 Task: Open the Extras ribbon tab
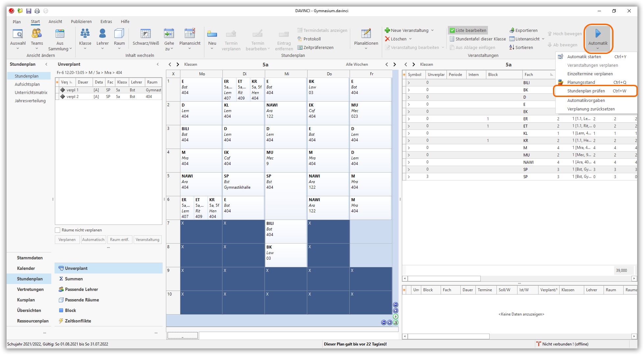106,21
